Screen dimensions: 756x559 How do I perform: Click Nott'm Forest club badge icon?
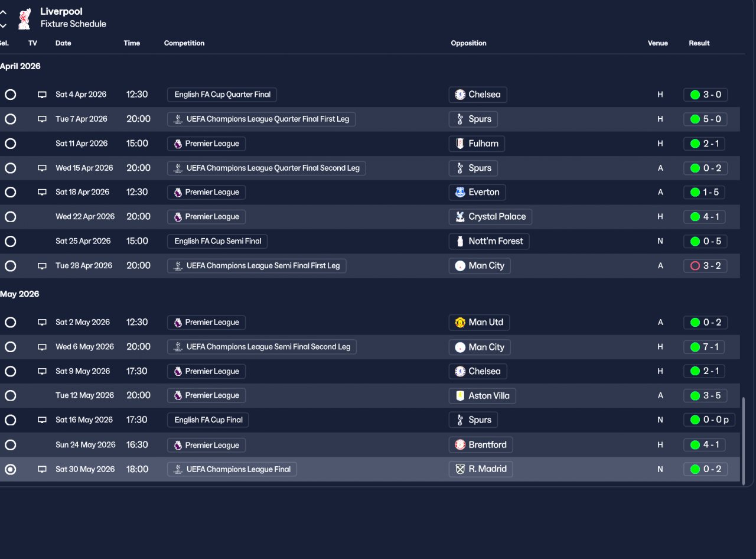tap(460, 241)
